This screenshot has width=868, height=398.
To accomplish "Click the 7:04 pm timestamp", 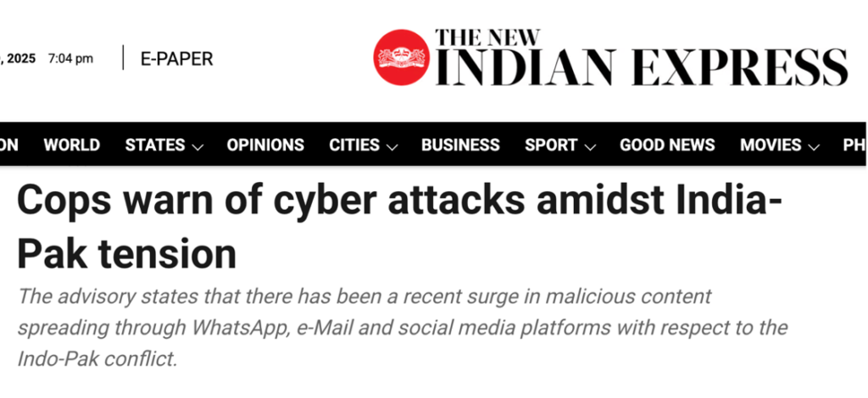I will [x=70, y=58].
